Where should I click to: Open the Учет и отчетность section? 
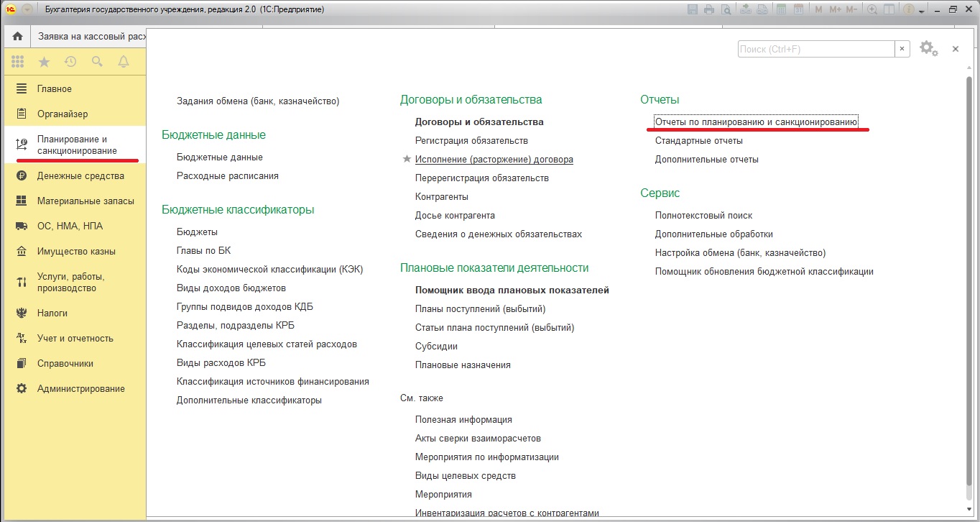pos(73,339)
